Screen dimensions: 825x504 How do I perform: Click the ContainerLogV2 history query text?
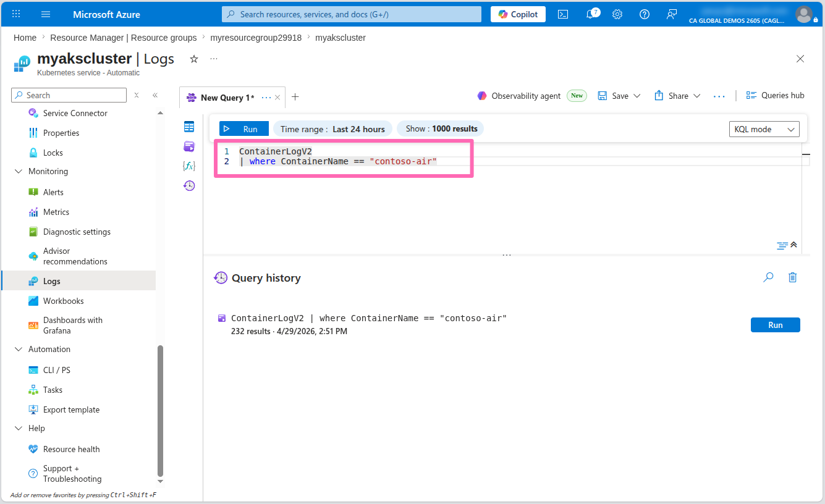(369, 318)
